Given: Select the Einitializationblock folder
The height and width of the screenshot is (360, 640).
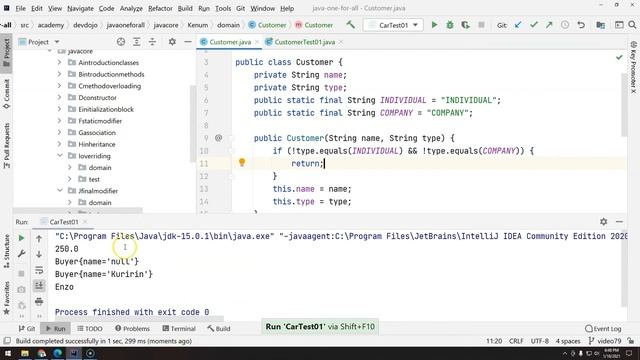Looking at the screenshot, I should tap(106, 109).
